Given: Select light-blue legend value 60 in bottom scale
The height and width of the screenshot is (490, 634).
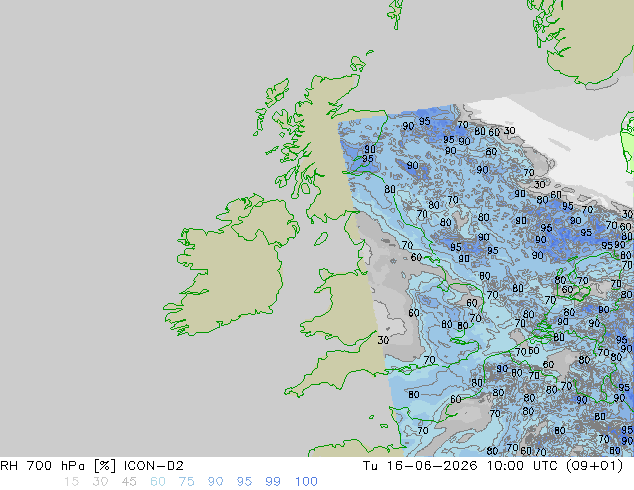Looking at the screenshot, I should (158, 482).
